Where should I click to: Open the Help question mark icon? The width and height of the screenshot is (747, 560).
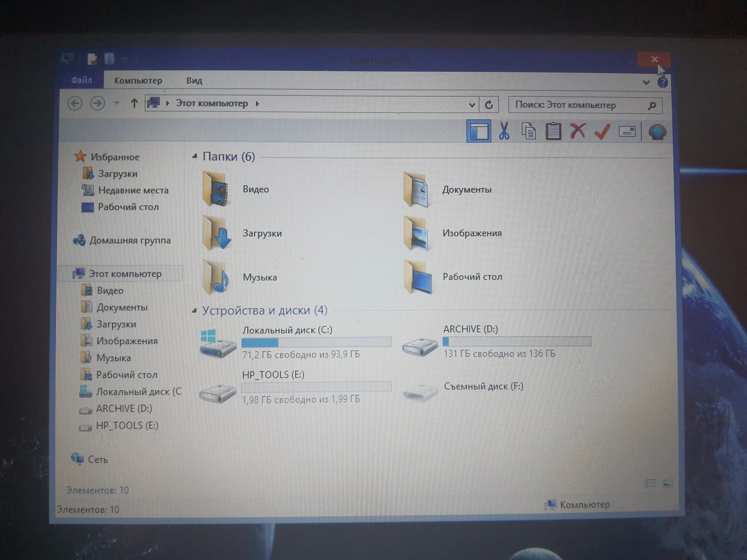[x=663, y=82]
